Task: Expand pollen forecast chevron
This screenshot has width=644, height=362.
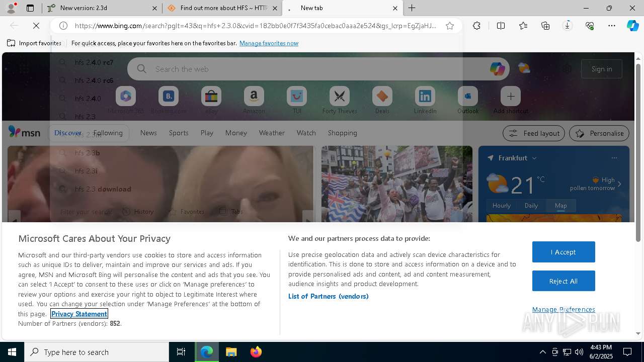Action: tap(619, 184)
